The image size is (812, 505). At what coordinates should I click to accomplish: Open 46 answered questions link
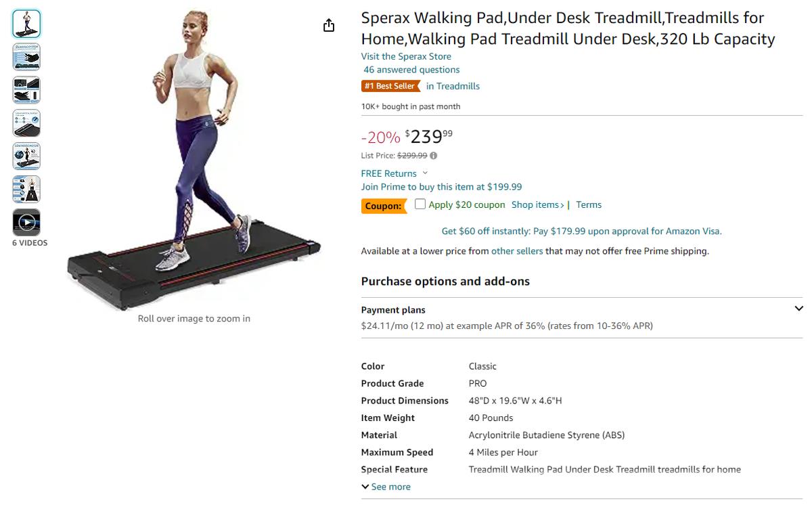coord(411,69)
